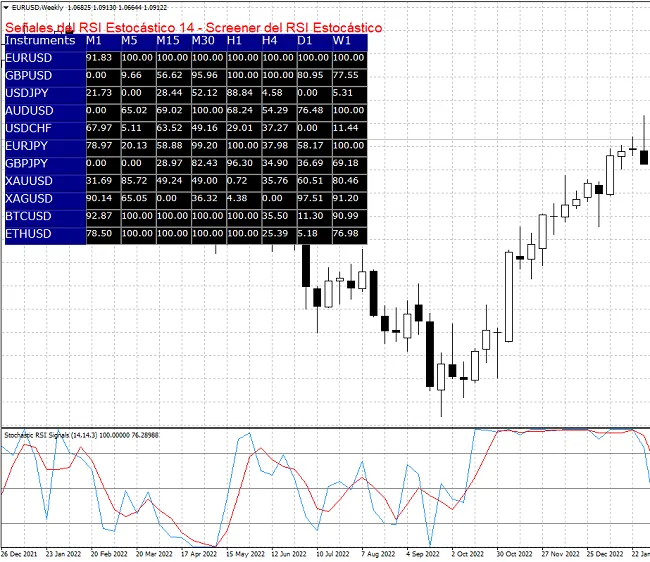
Task: Click XAUUSD W1 value 80.46
Action: point(346,181)
